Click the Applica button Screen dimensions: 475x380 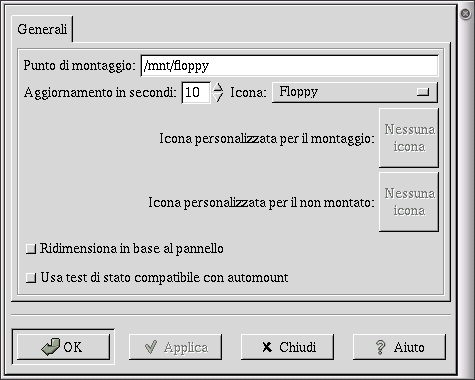point(175,347)
